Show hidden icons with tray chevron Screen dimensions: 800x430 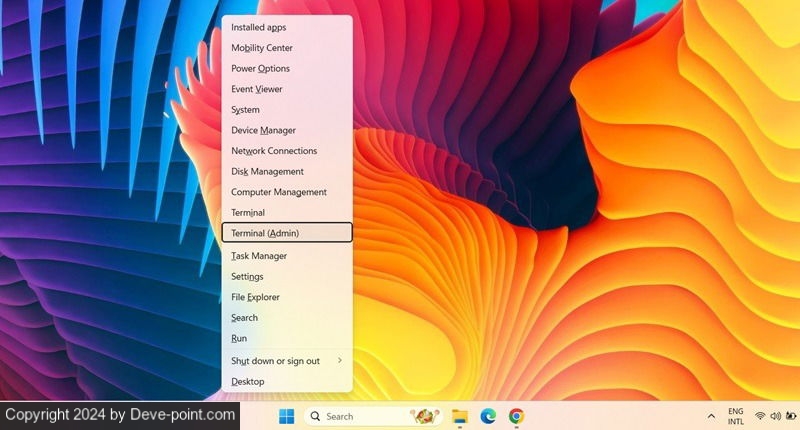[x=711, y=415]
